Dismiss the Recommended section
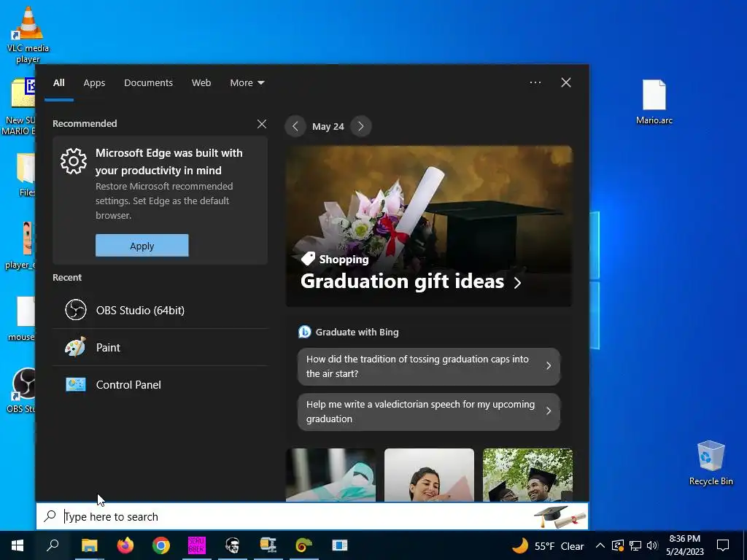Screen dimensions: 747x560 [262, 124]
